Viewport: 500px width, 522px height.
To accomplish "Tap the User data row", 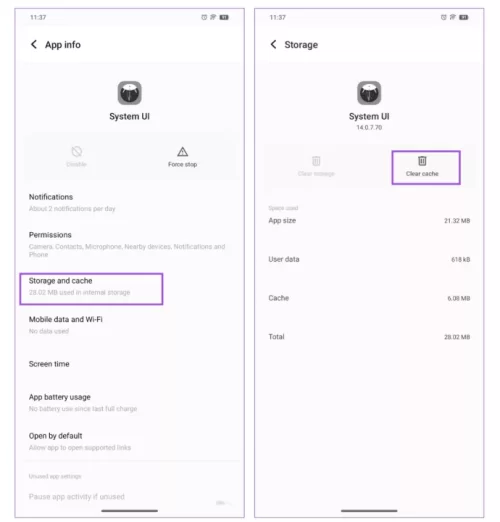I will click(369, 259).
